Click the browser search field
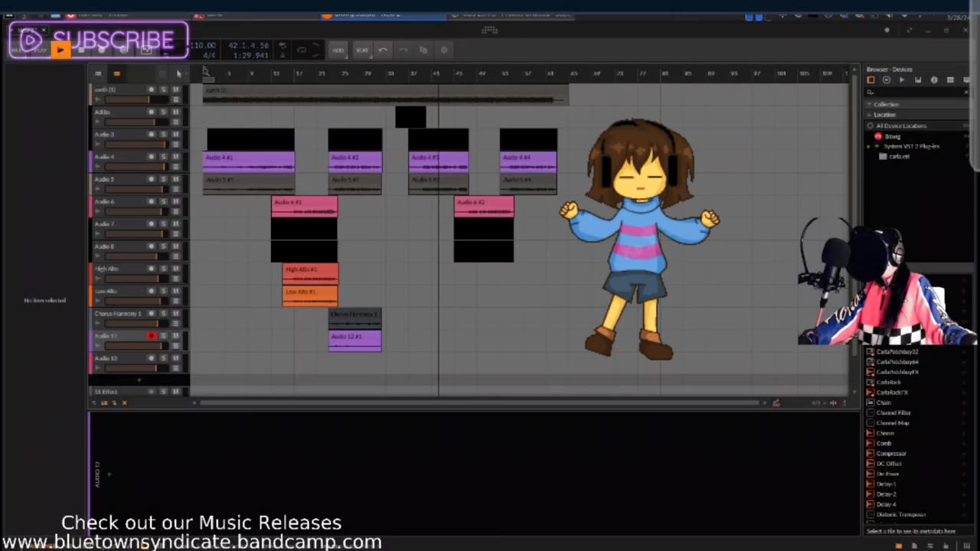The width and height of the screenshot is (980, 551). (x=917, y=93)
